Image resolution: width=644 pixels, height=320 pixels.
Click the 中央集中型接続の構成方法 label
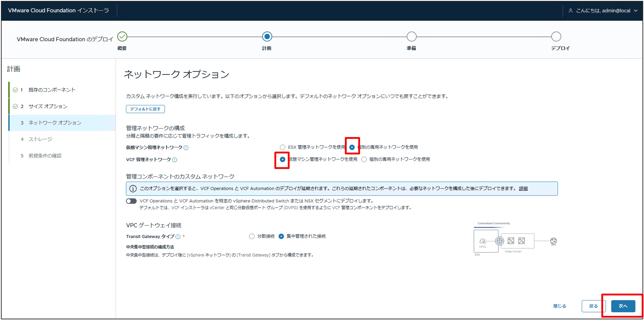[x=150, y=247]
